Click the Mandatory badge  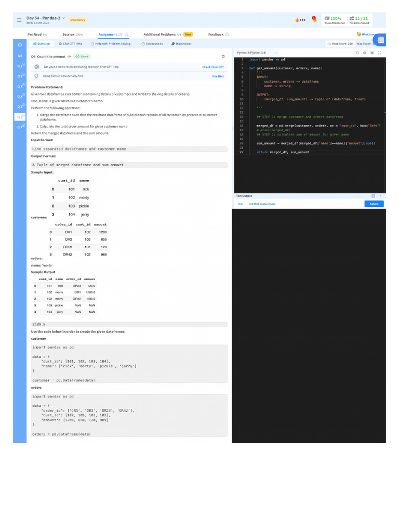tap(78, 20)
